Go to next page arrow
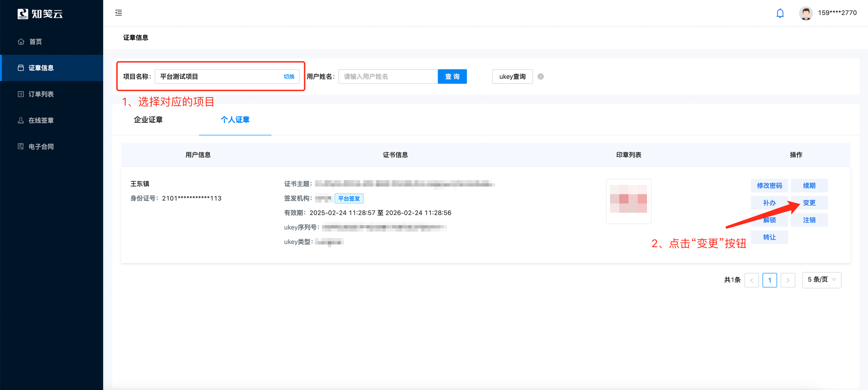Image resolution: width=868 pixels, height=390 pixels. (788, 280)
